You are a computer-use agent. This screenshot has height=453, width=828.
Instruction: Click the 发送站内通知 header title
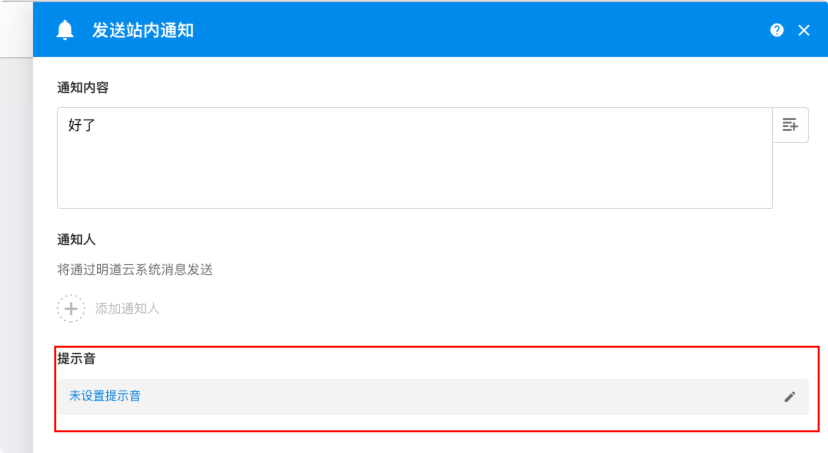coord(143,30)
